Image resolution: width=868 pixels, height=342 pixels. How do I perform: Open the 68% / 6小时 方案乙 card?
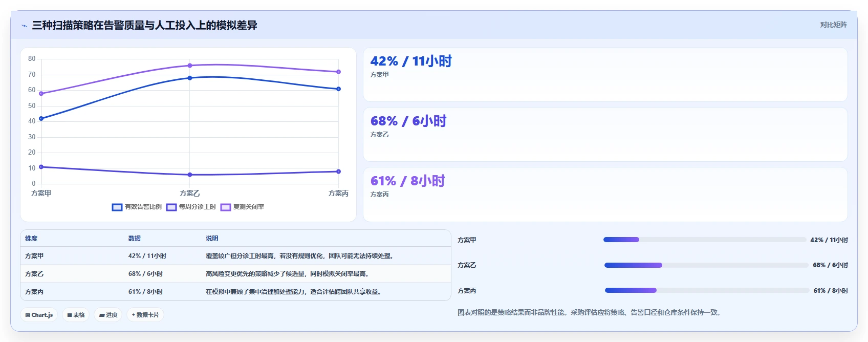(605, 135)
